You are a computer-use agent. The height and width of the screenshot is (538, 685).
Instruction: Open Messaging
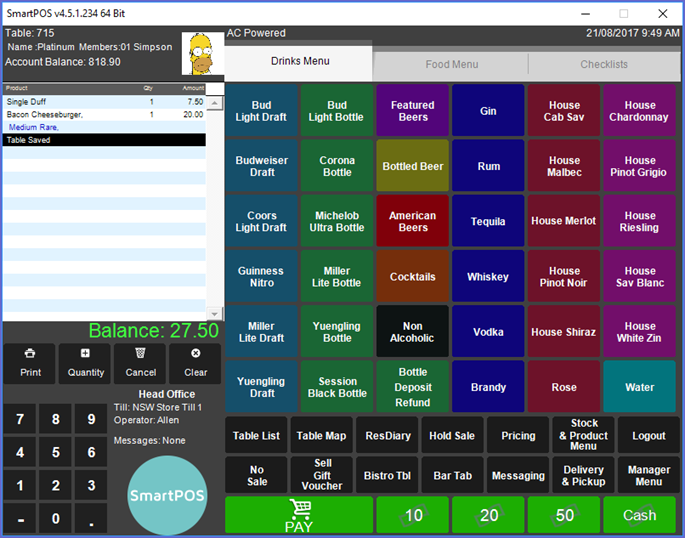(x=518, y=475)
